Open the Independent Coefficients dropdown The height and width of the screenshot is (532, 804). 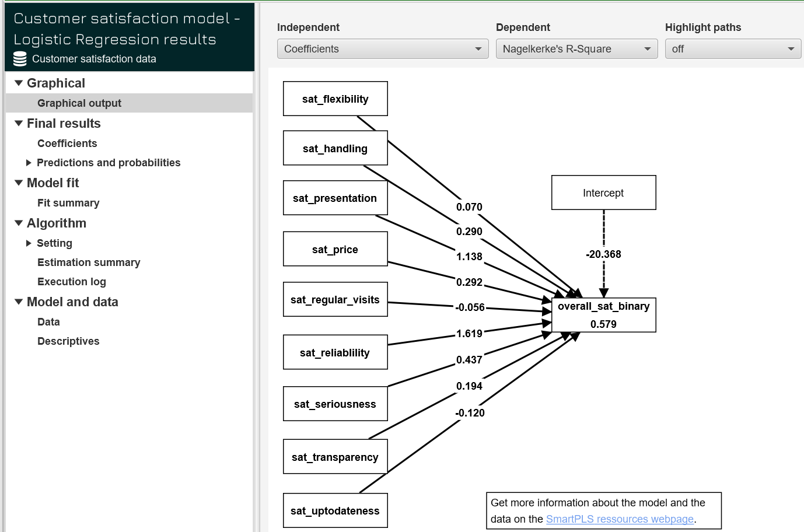tap(383, 49)
